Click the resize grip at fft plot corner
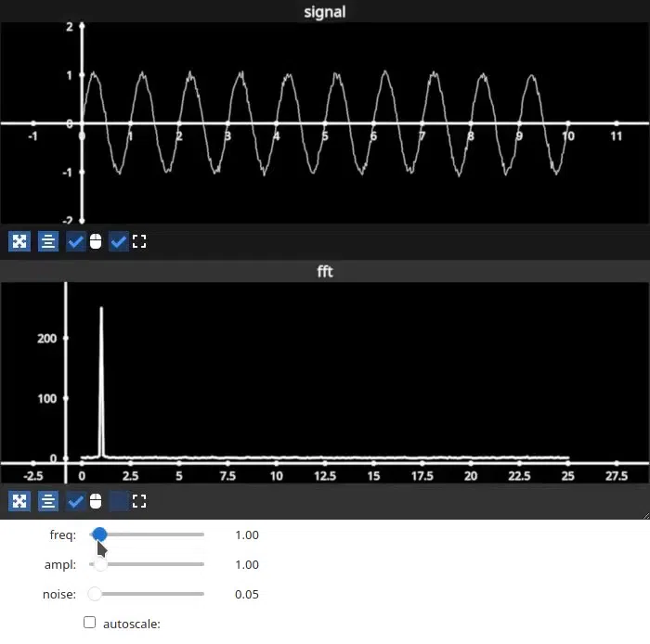650x644 pixels. point(643,513)
